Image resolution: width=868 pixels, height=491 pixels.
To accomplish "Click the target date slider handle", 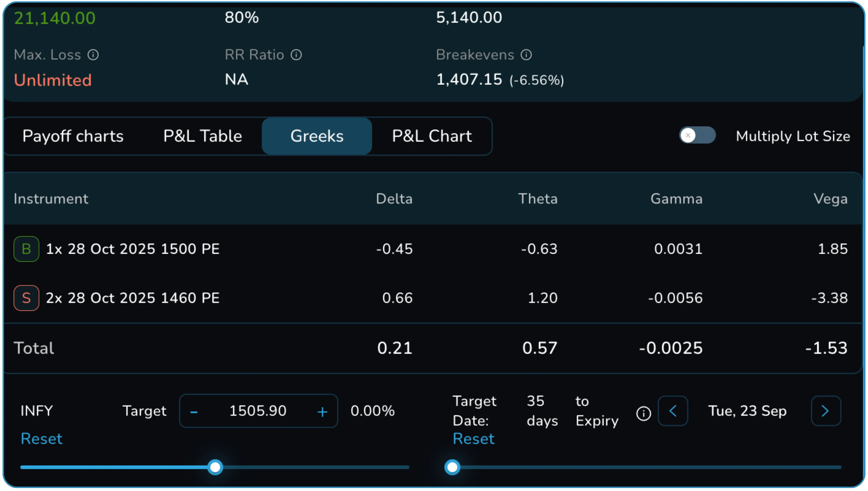I will click(452, 467).
